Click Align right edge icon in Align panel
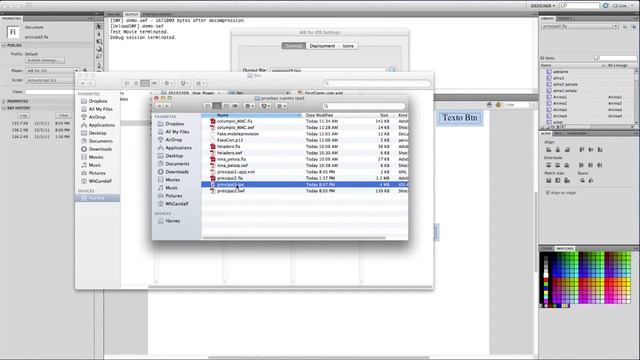Image resolution: width=640 pixels, height=360 pixels. (x=567, y=150)
